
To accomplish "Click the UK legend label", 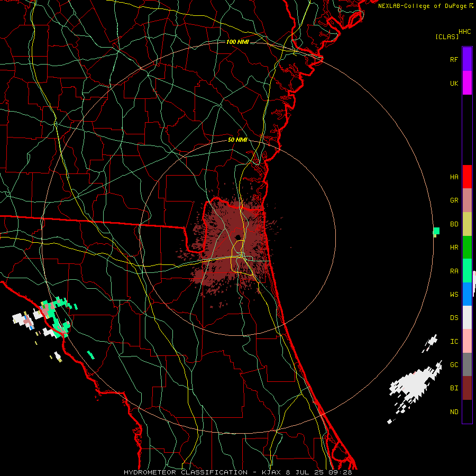I will coord(454,83).
